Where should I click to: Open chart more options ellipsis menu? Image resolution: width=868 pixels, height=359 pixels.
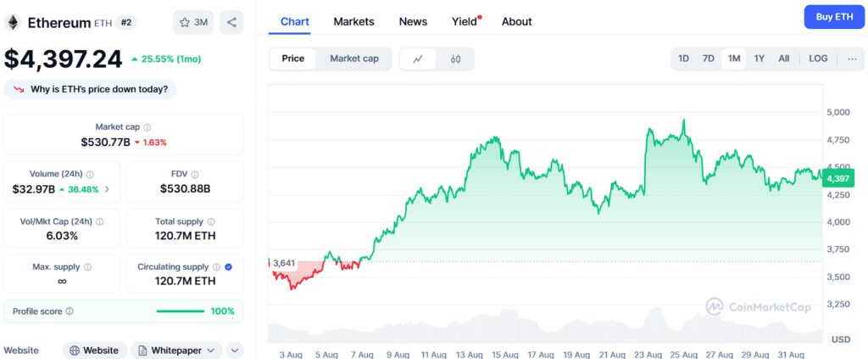(x=851, y=59)
